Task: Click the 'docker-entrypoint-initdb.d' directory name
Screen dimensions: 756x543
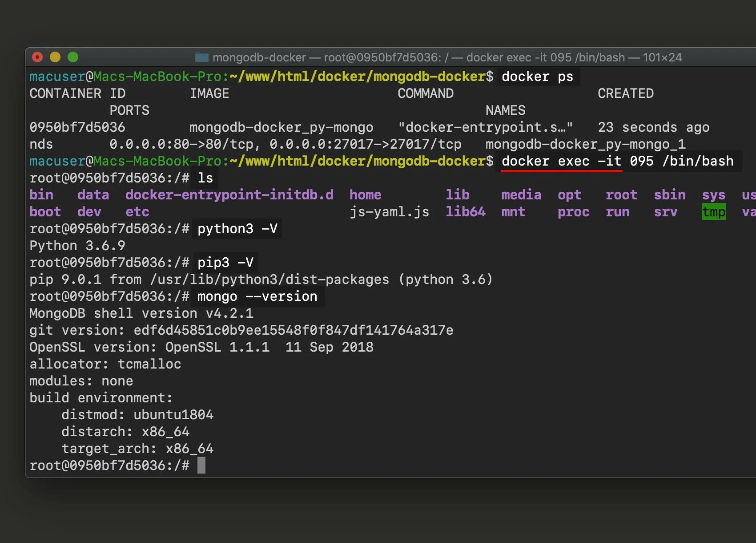Action: point(229,195)
